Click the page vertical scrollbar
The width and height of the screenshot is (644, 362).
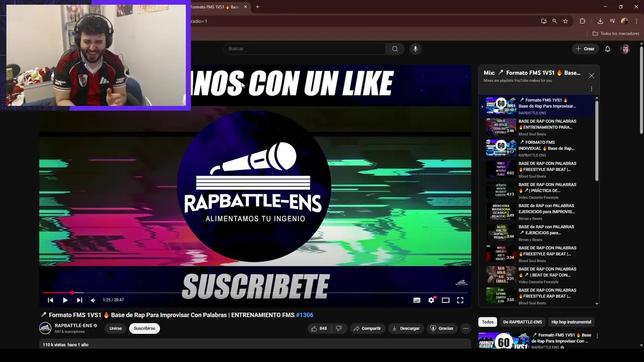pos(641,90)
